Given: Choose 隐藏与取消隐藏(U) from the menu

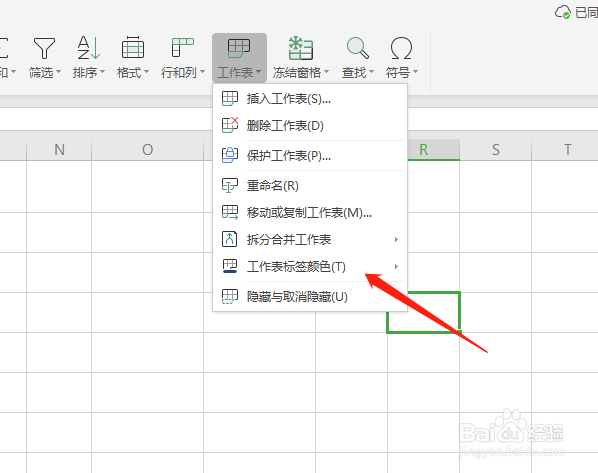Looking at the screenshot, I should (310, 296).
